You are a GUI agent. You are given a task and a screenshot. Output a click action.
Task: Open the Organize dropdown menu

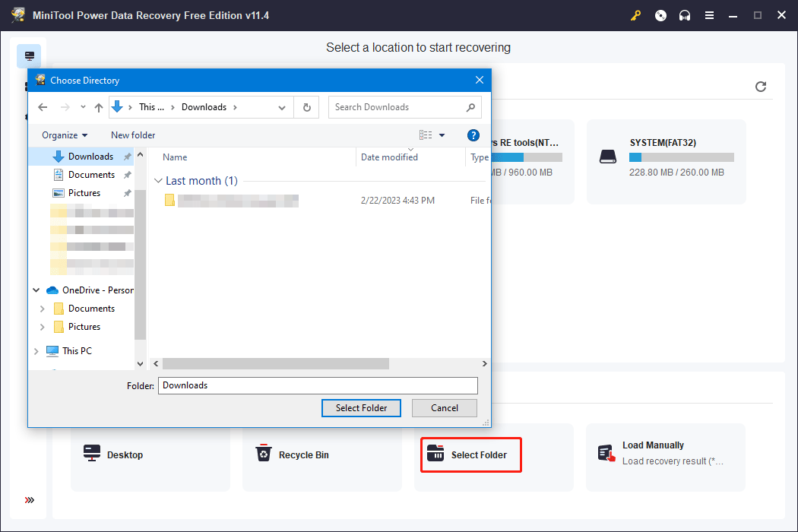pyautogui.click(x=65, y=135)
